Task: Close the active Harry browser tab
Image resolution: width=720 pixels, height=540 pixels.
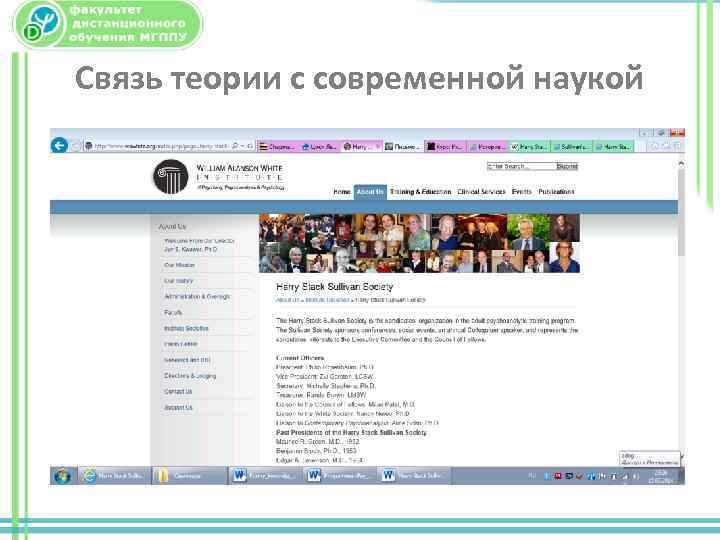Action: [377, 146]
